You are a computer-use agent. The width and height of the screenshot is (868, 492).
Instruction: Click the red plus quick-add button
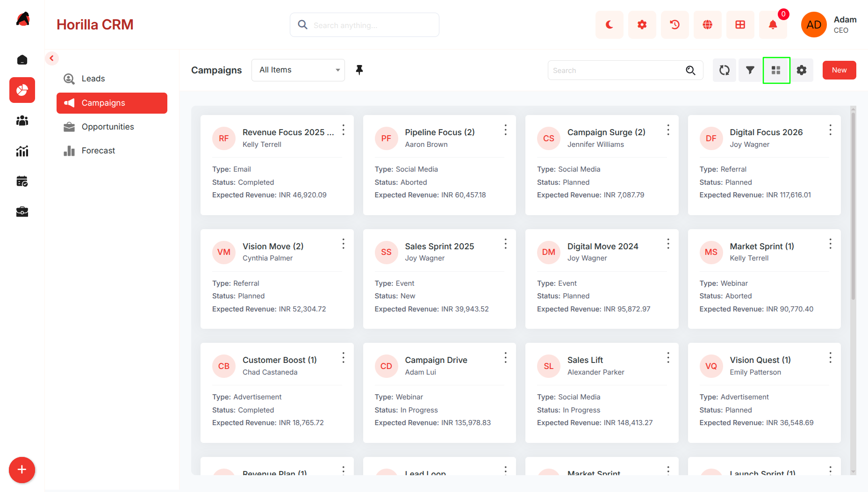coord(22,470)
